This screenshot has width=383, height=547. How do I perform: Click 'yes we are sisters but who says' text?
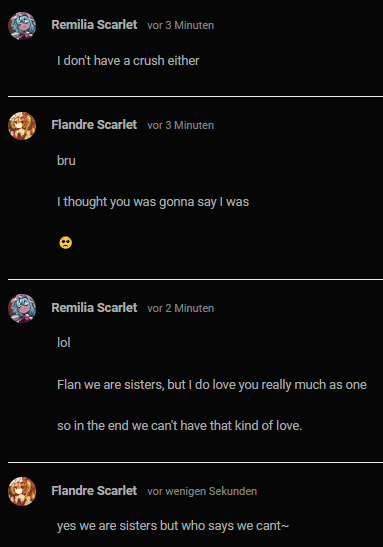(x=173, y=526)
